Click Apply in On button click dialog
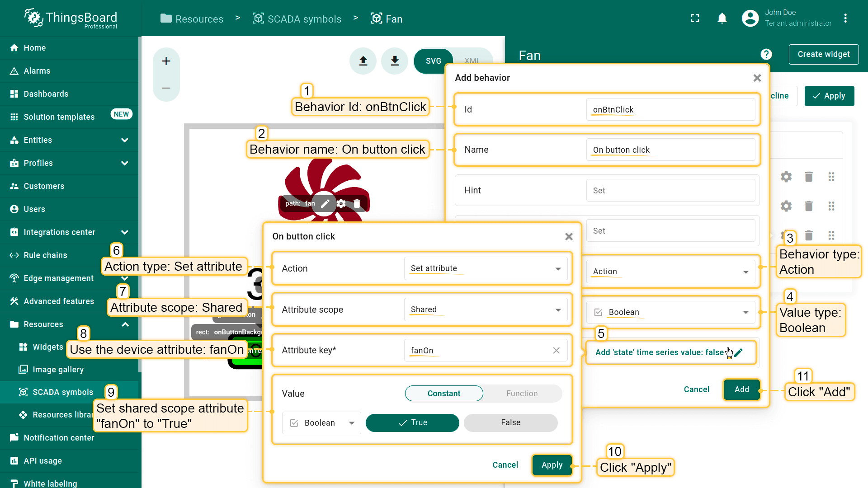Screen dimensions: 868x488 (x=552, y=465)
